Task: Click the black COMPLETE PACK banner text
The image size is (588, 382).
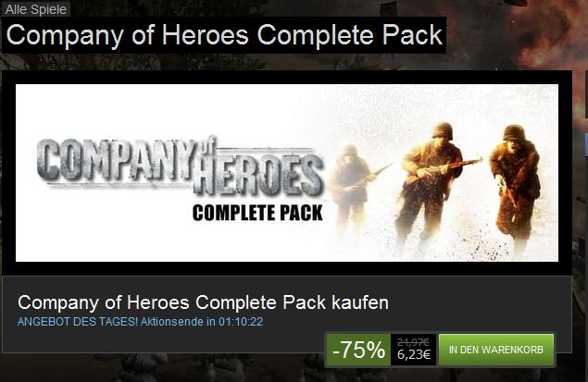Action: click(257, 213)
